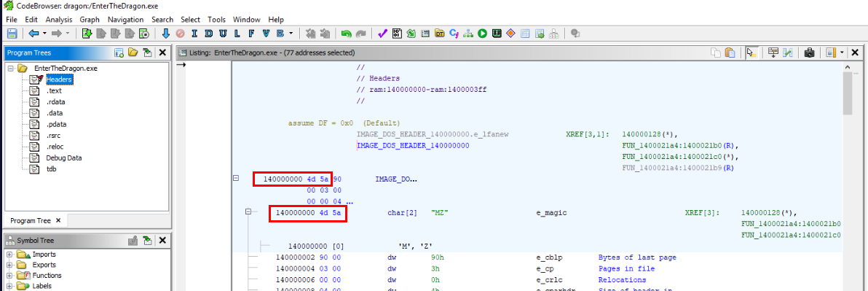Open the Listing format ruler dropdown arrow
This screenshot has width=868, height=291.
[842, 53]
